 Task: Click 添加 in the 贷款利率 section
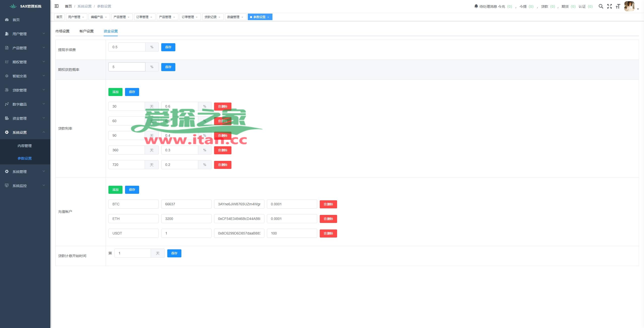(115, 92)
